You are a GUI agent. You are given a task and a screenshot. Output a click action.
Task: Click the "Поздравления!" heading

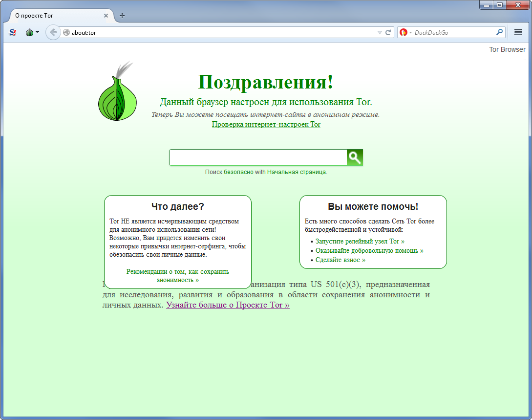266,82
